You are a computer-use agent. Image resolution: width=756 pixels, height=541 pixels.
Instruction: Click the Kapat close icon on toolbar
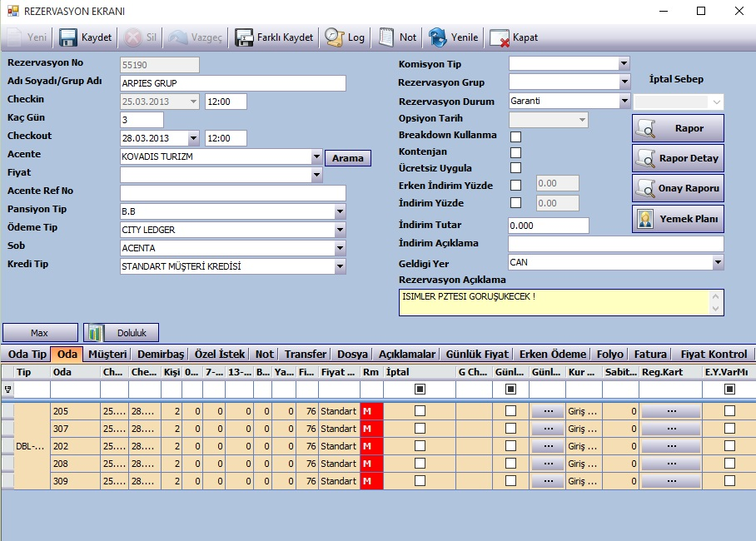(x=499, y=37)
